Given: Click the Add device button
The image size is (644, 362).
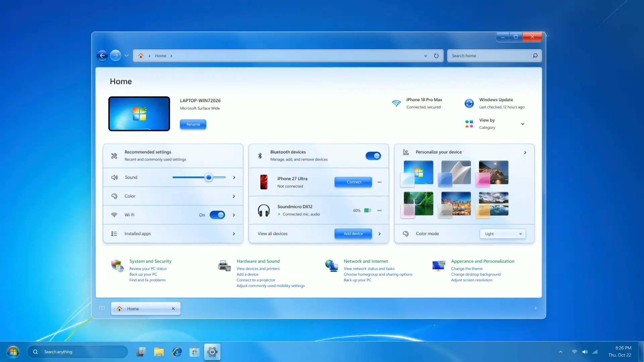Looking at the screenshot, I should pyautogui.click(x=353, y=234).
